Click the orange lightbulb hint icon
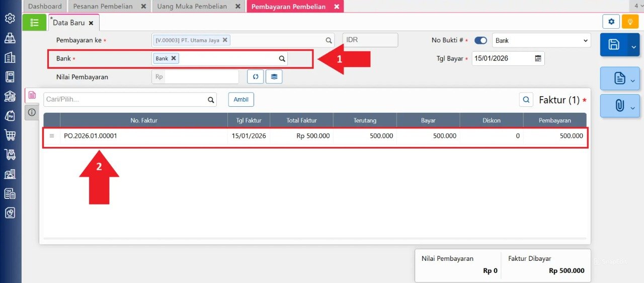644x283 pixels. tap(630, 22)
